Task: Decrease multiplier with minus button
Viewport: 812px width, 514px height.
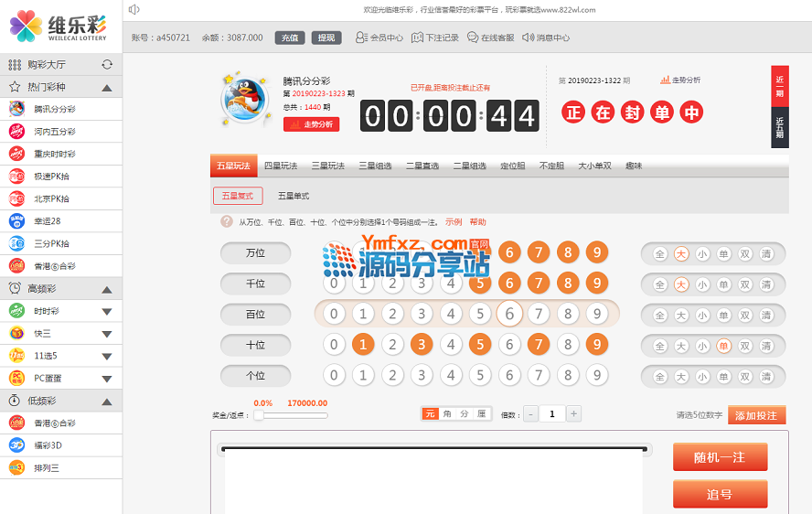Action: [x=530, y=414]
